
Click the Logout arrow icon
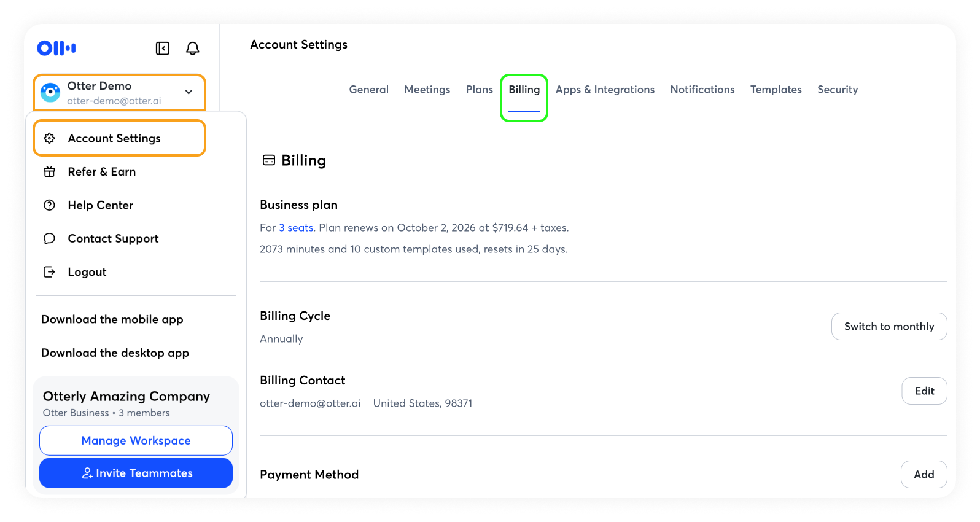click(50, 272)
